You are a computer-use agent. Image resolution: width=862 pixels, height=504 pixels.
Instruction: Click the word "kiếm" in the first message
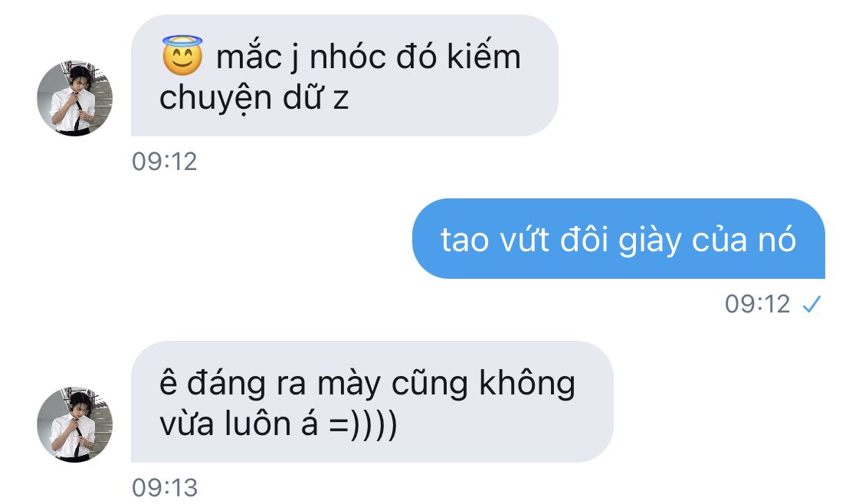(483, 56)
